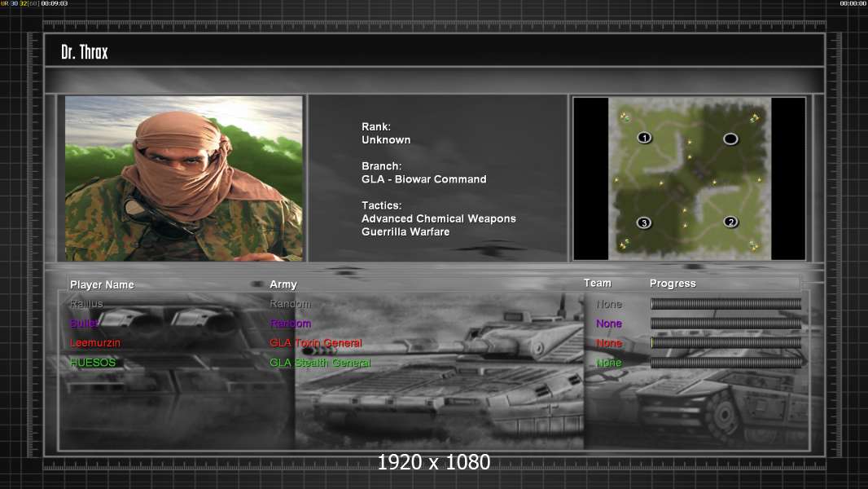
Task: Click 'Guerrilla Warfare' text
Action: point(406,232)
